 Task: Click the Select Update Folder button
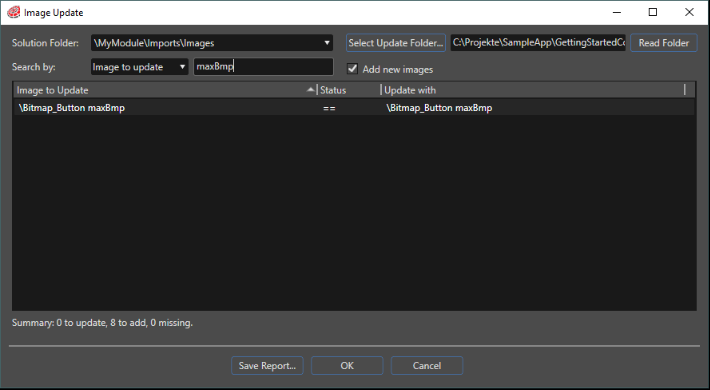tap(396, 43)
